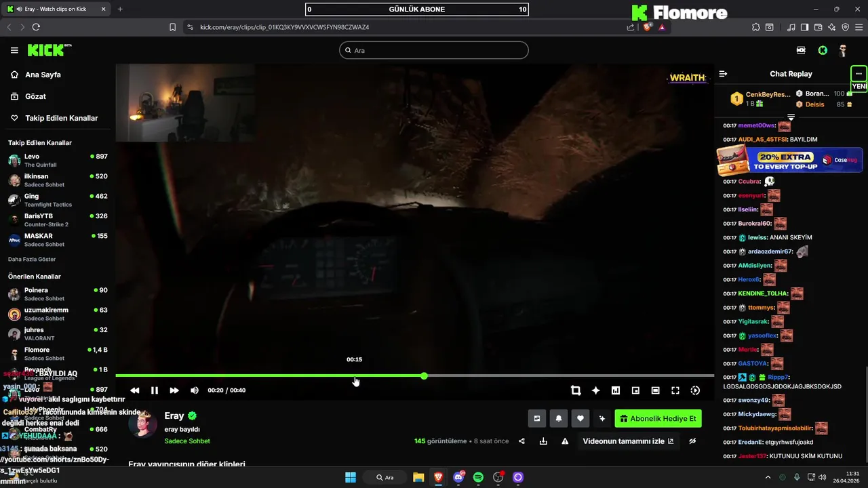The width and height of the screenshot is (868, 488).
Task: Click Abonelik Hediye Et button
Action: [x=658, y=419]
